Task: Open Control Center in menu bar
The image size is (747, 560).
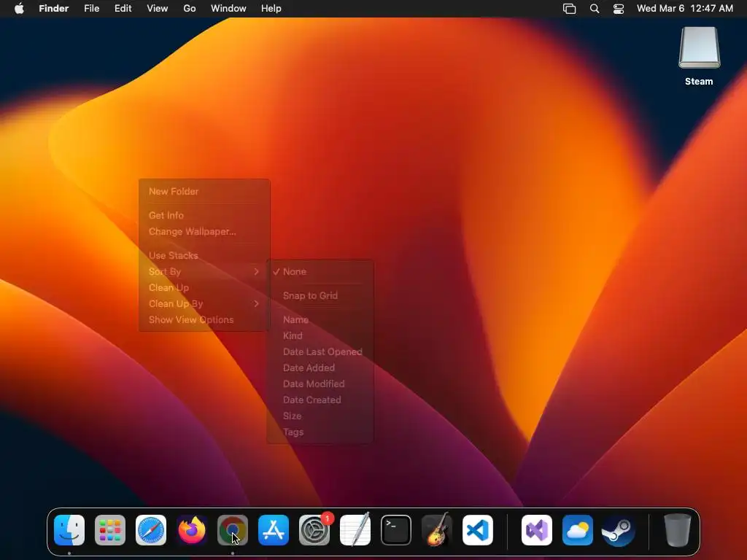Action: point(619,9)
